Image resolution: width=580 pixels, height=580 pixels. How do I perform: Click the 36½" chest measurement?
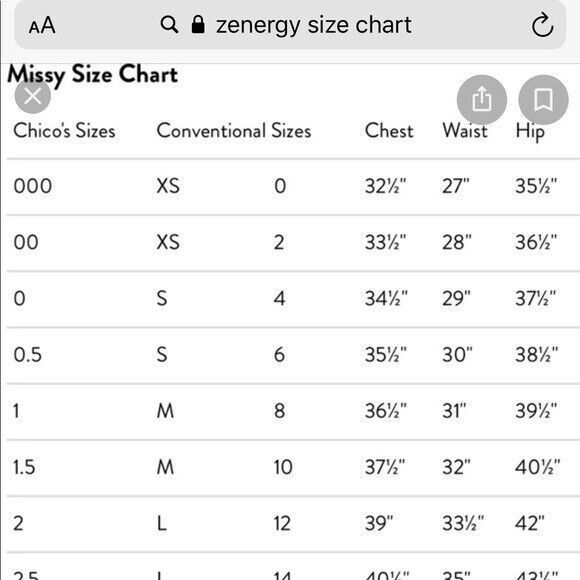tap(386, 411)
